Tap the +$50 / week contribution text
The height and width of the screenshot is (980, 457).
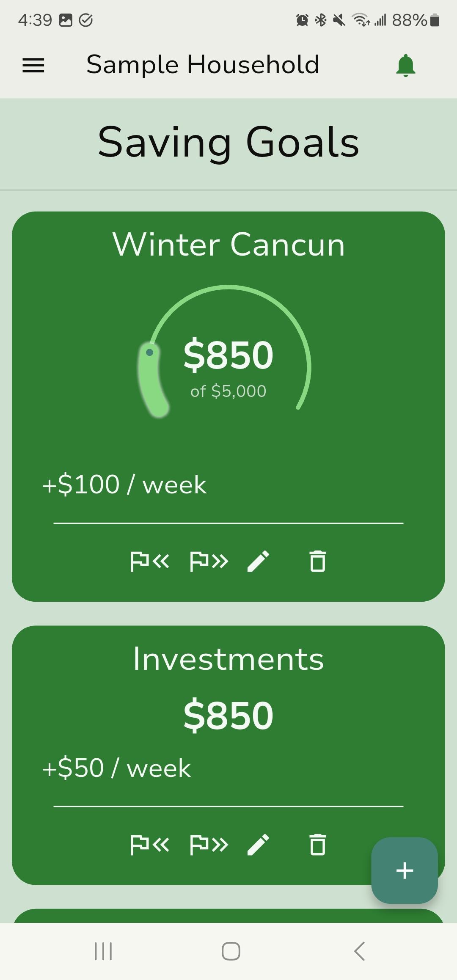pyautogui.click(x=117, y=768)
